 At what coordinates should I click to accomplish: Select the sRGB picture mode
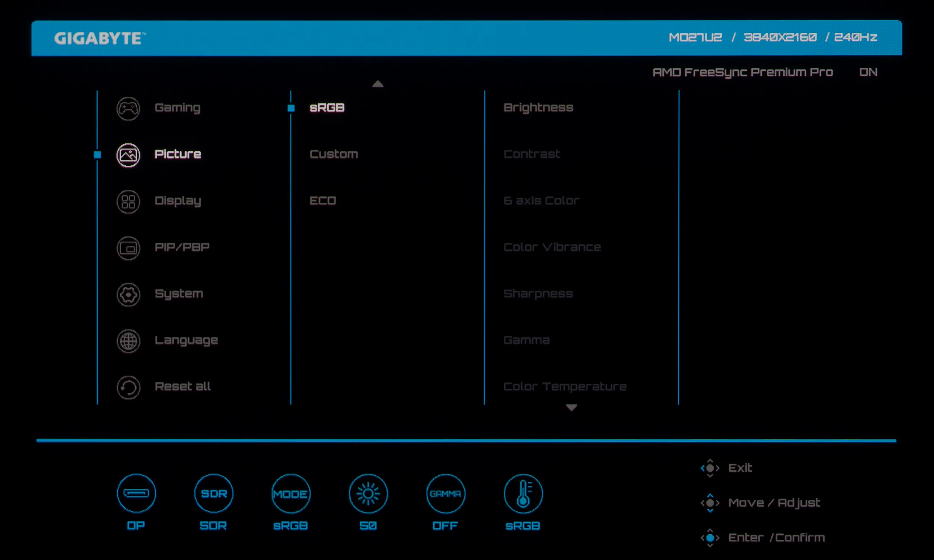coord(327,108)
